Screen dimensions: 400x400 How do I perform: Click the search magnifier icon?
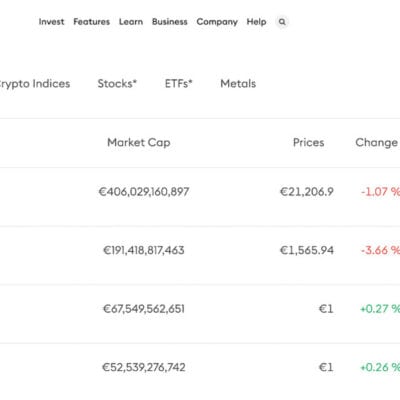point(282,22)
